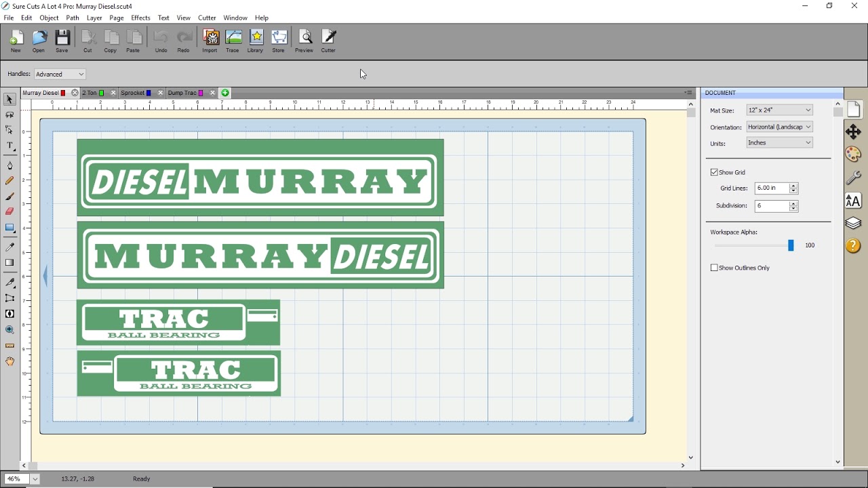Add a new page with green plus
The width and height of the screenshot is (868, 488).
225,93
